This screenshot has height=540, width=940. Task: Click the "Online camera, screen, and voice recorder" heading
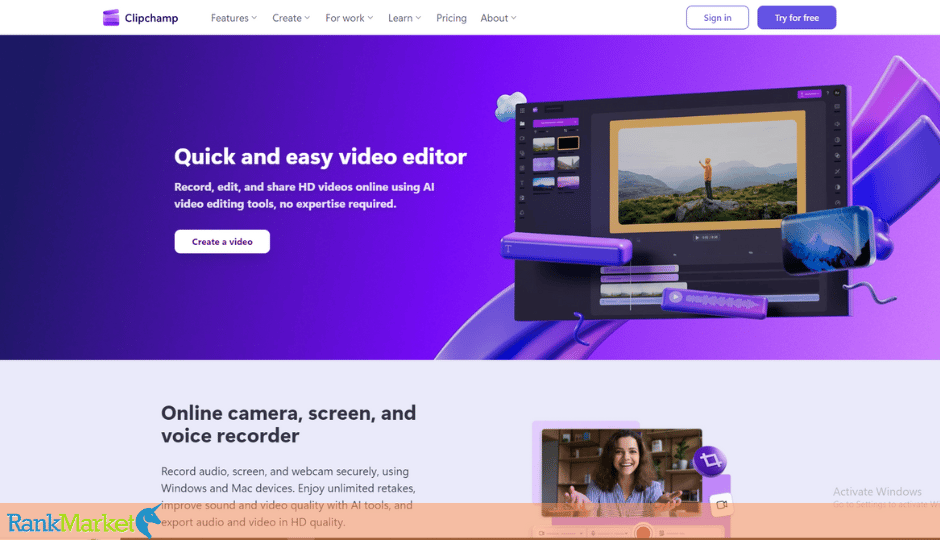(x=288, y=424)
